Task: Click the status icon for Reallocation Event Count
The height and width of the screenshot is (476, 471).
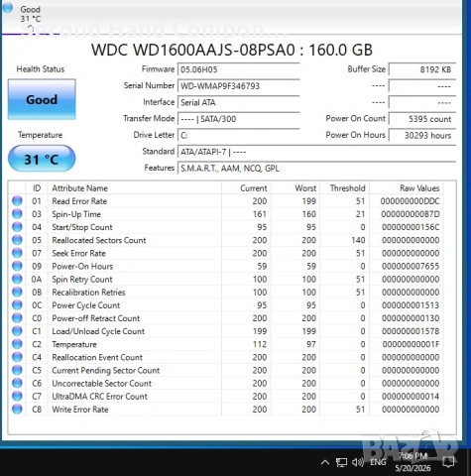Action: (17, 357)
